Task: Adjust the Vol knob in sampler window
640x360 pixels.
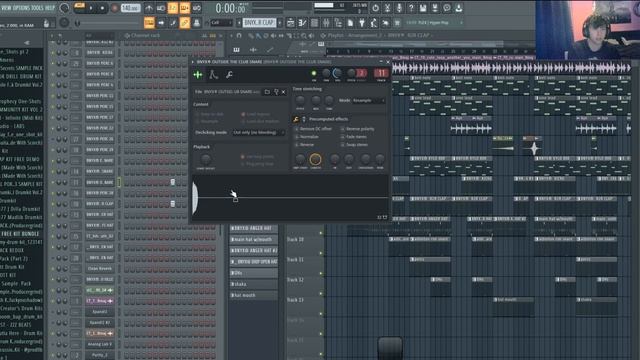Action: tap(337, 73)
